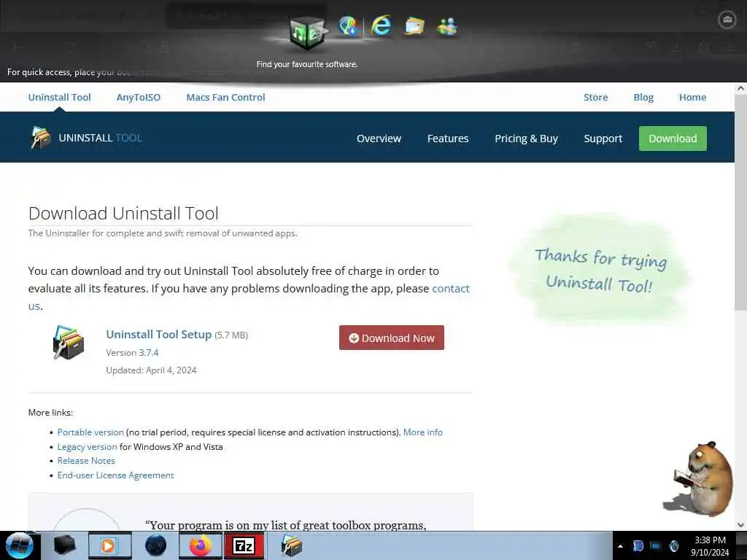Image resolution: width=747 pixels, height=560 pixels.
Task: Click the 'Thanks for trying Uninstall Tool!' note
Action: point(600,270)
